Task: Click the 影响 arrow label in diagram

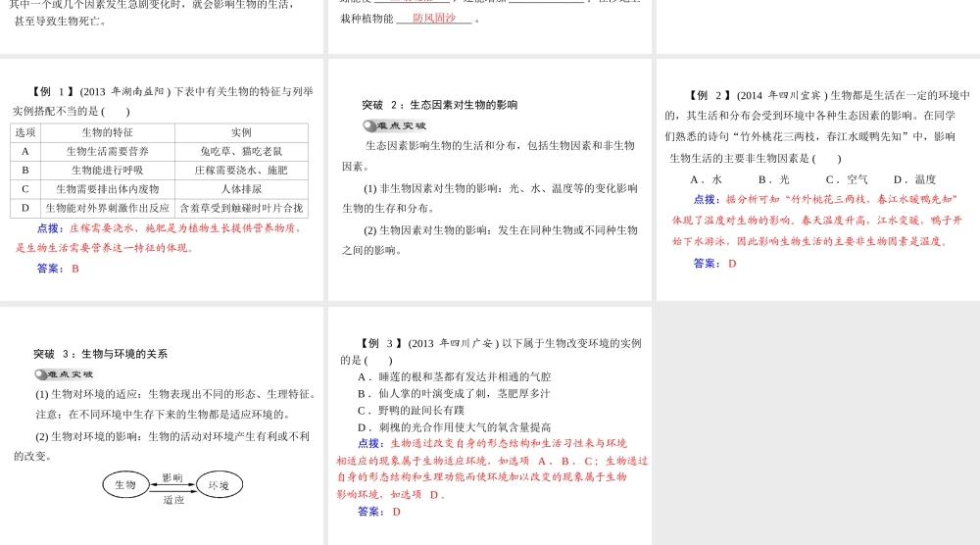Action: [x=172, y=477]
